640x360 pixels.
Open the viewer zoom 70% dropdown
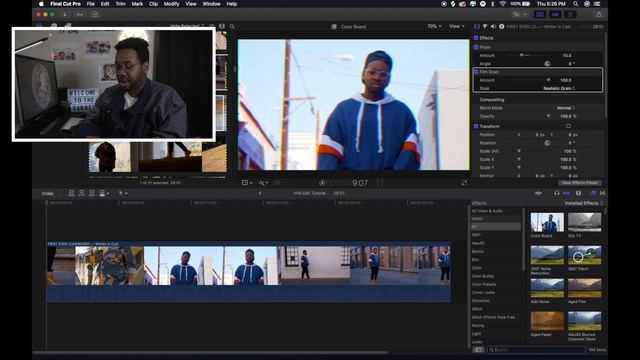coord(434,26)
